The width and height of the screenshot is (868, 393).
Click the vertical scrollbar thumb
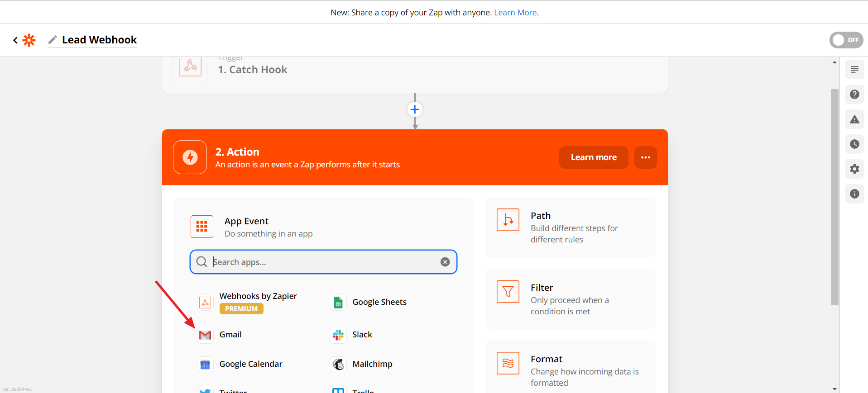pos(834,197)
